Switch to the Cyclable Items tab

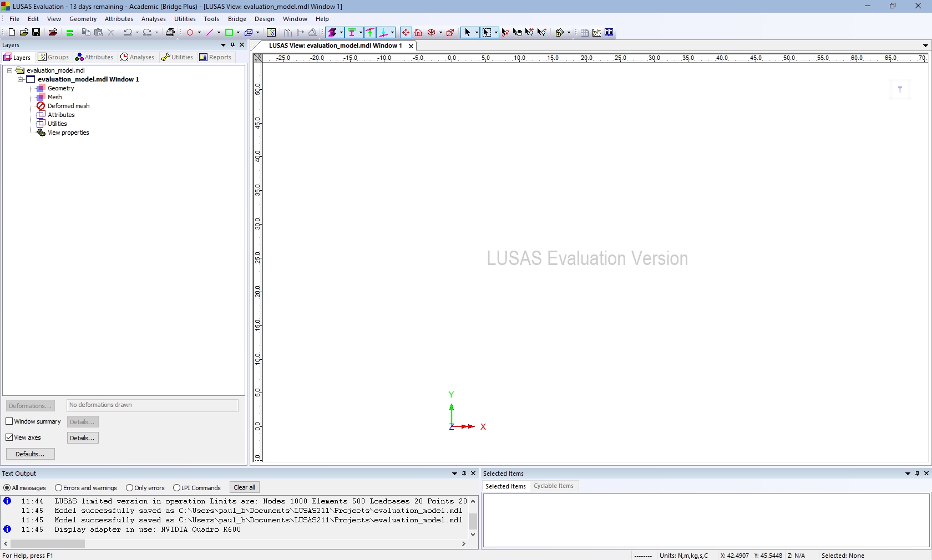tap(553, 486)
